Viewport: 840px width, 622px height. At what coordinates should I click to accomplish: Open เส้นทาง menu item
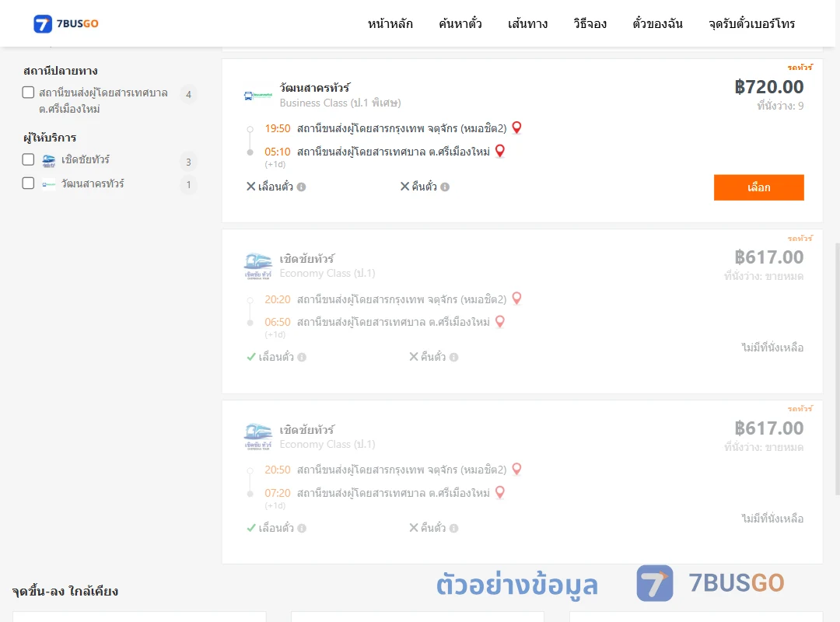[527, 23]
